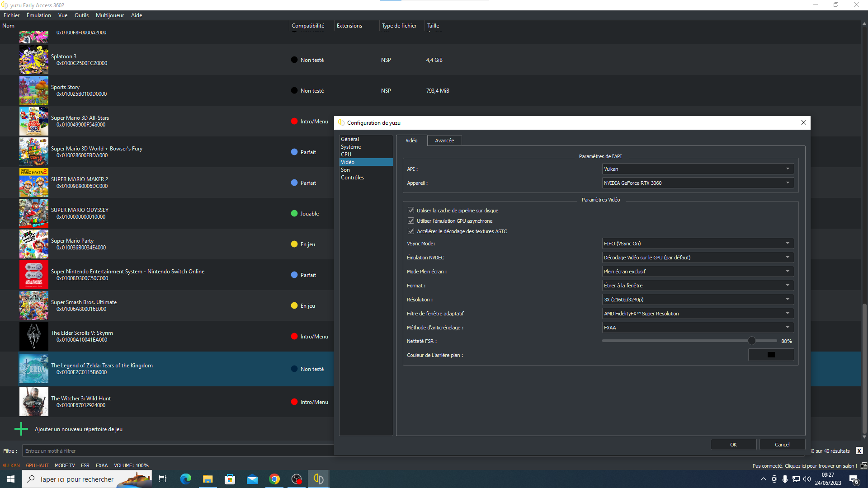
Task: Click the Netteté FSR slider handle
Action: click(751, 341)
